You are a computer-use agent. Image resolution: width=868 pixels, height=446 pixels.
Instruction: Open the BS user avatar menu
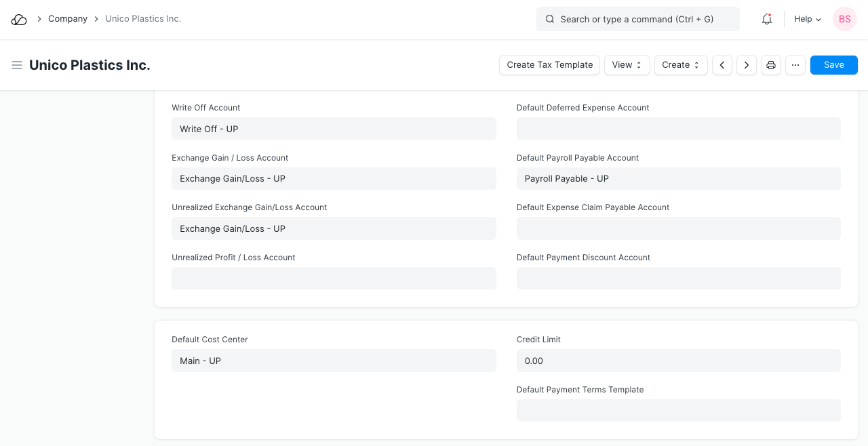coord(844,20)
